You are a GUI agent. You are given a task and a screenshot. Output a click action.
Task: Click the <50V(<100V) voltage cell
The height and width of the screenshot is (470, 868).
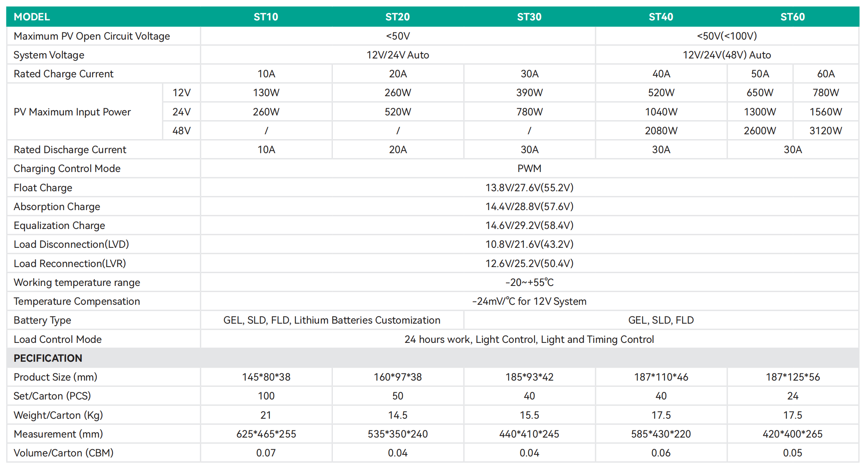pyautogui.click(x=727, y=36)
